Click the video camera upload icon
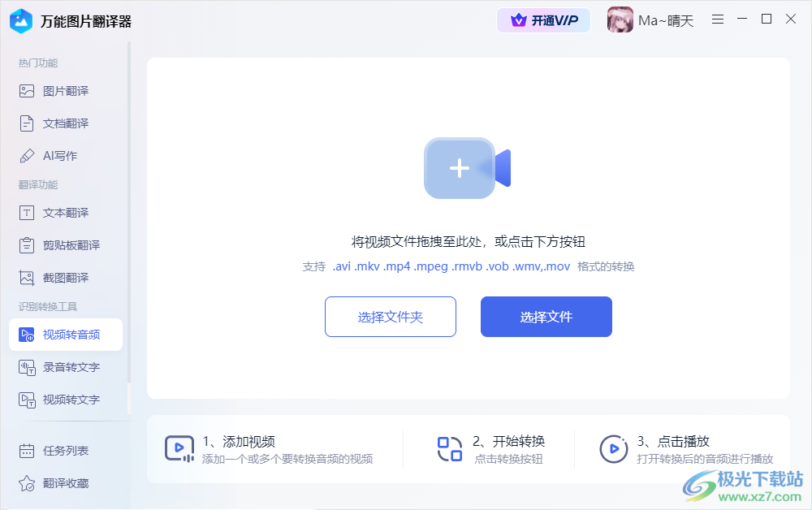The image size is (812, 510). pos(464,168)
